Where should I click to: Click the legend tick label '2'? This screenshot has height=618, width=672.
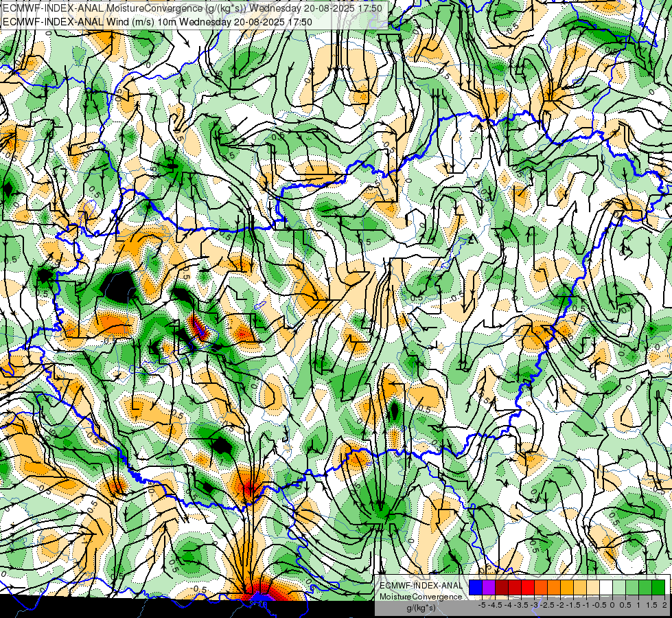(x=664, y=605)
